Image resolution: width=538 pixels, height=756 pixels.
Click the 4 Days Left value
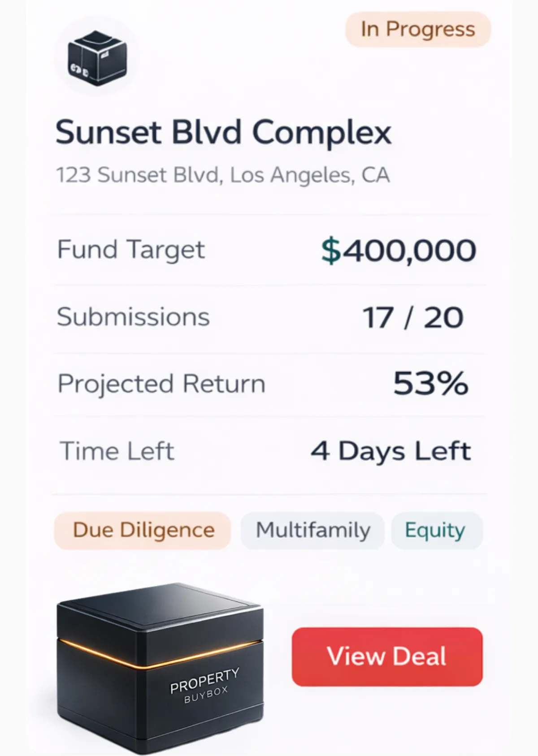tap(391, 451)
